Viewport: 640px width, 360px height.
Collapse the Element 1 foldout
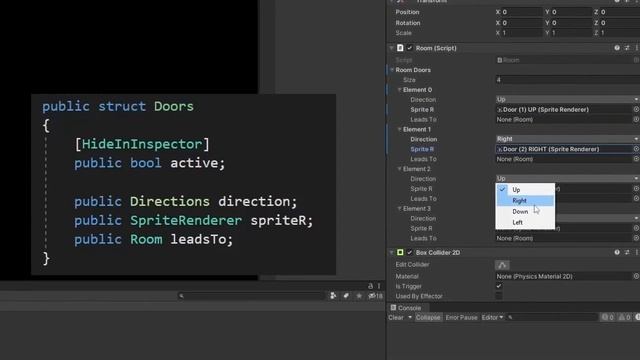click(x=400, y=129)
